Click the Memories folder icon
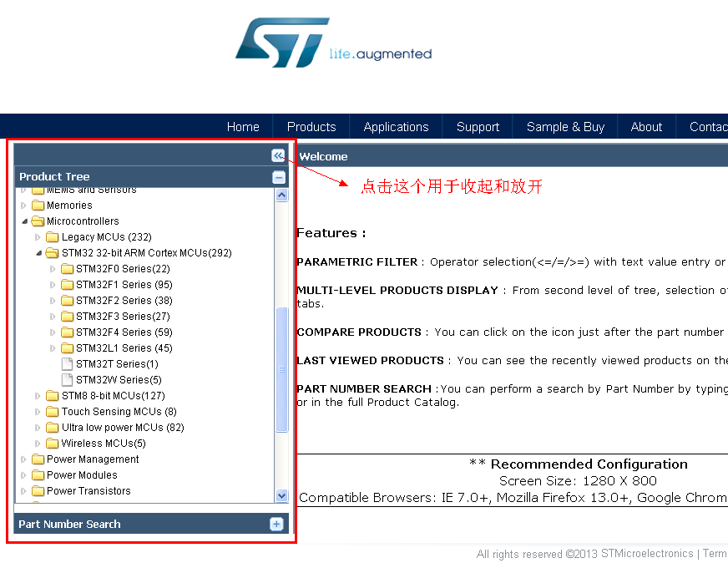This screenshot has height=563, width=728. pyautogui.click(x=38, y=205)
